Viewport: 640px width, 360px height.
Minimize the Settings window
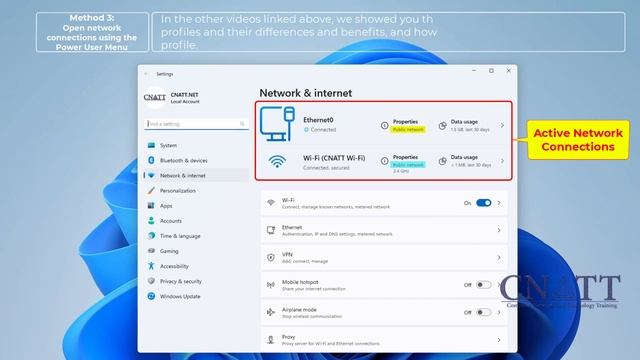[x=474, y=71]
